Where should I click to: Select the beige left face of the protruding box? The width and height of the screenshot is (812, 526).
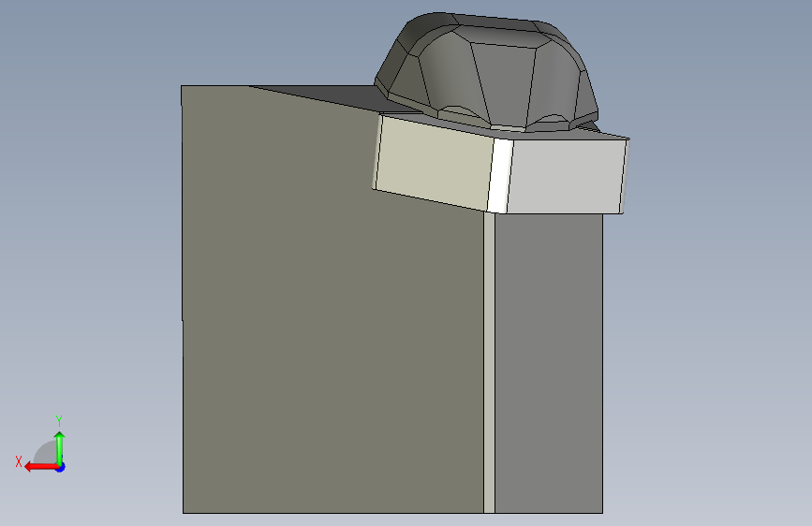click(x=434, y=163)
